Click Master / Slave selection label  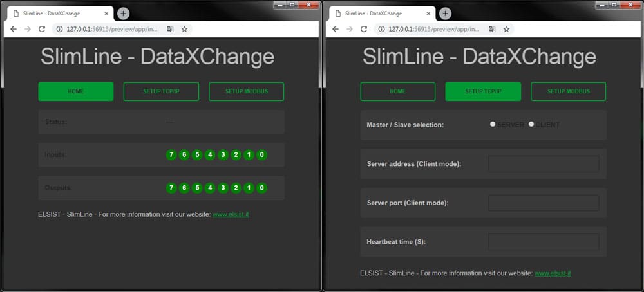[405, 125]
